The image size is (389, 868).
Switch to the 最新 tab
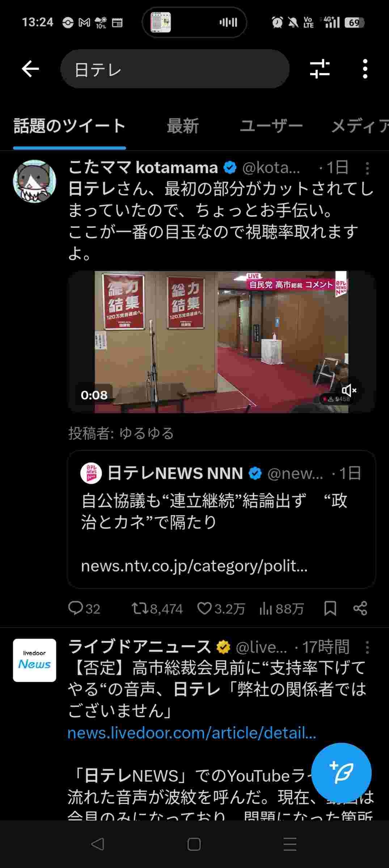[182, 127]
